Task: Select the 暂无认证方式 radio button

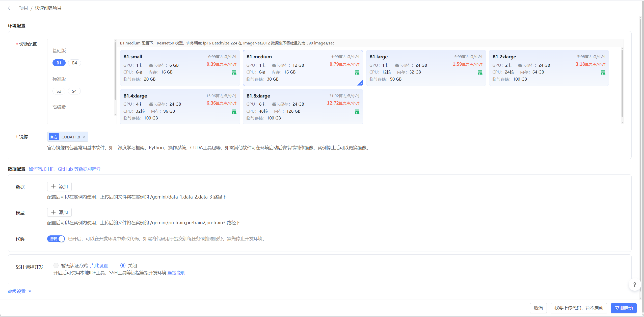Action: click(56, 265)
